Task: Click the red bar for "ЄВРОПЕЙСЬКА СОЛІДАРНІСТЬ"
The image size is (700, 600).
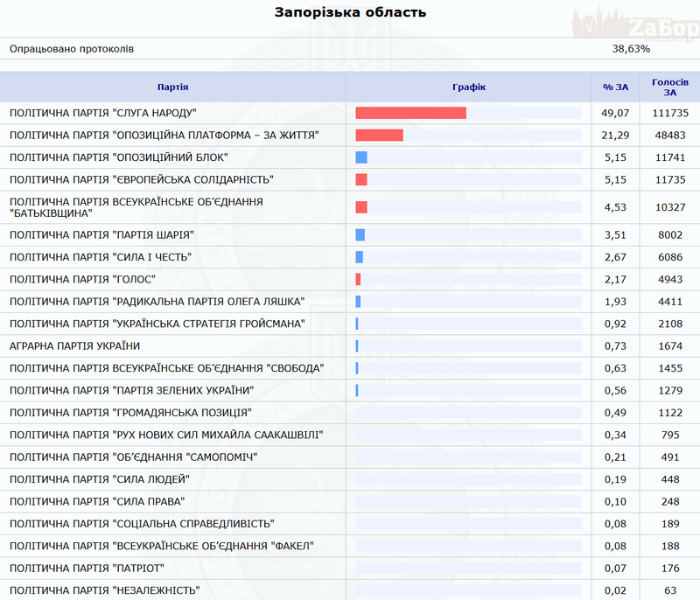Action: [x=361, y=179]
